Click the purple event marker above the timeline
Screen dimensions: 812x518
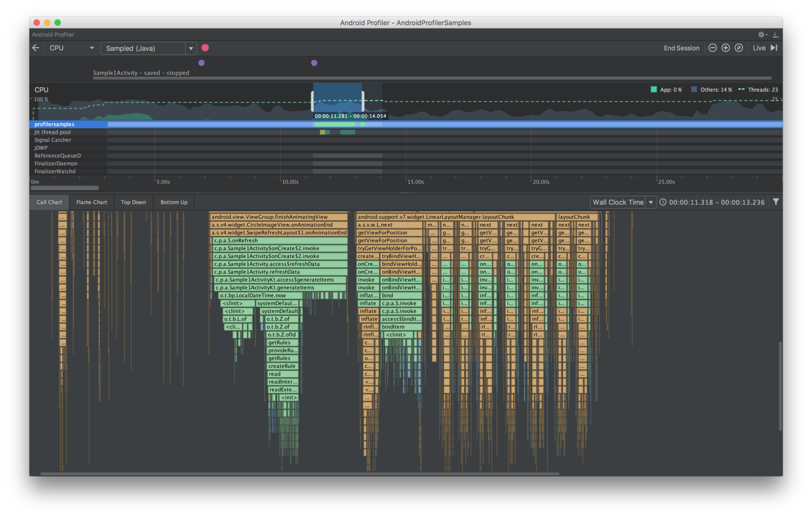(201, 63)
